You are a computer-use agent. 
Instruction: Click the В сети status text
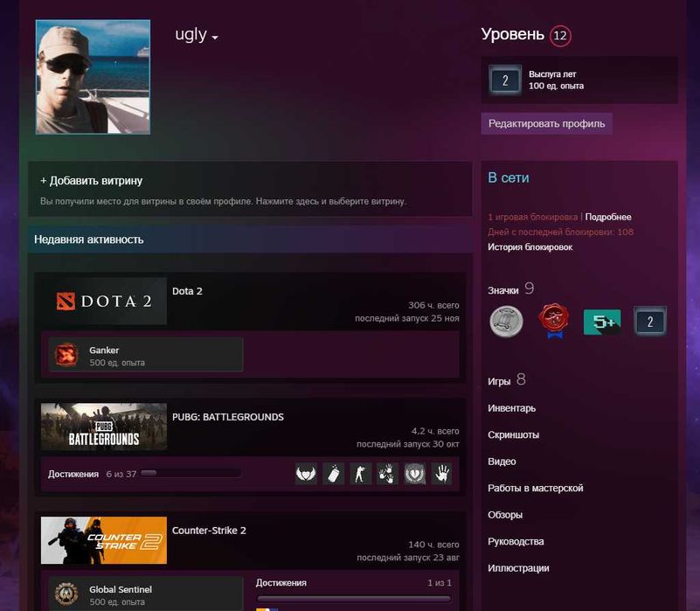509,177
